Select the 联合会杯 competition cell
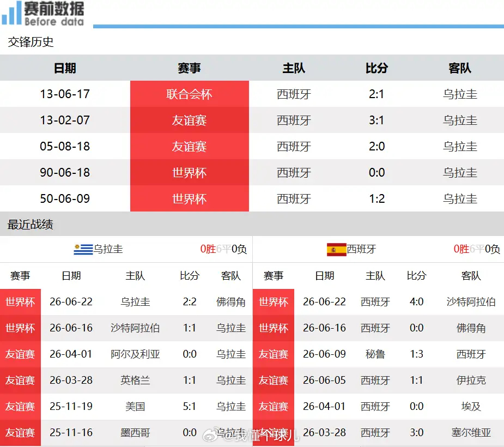 point(189,94)
